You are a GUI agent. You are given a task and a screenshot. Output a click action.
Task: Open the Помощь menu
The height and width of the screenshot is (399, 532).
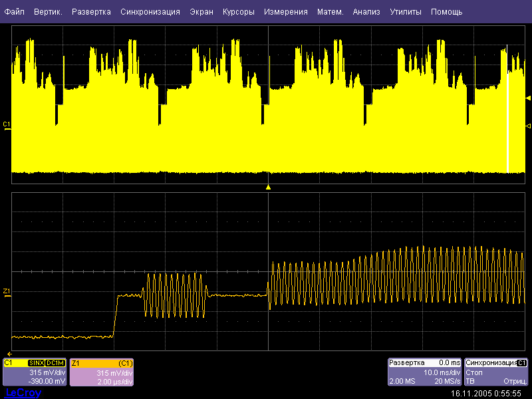[446, 12]
